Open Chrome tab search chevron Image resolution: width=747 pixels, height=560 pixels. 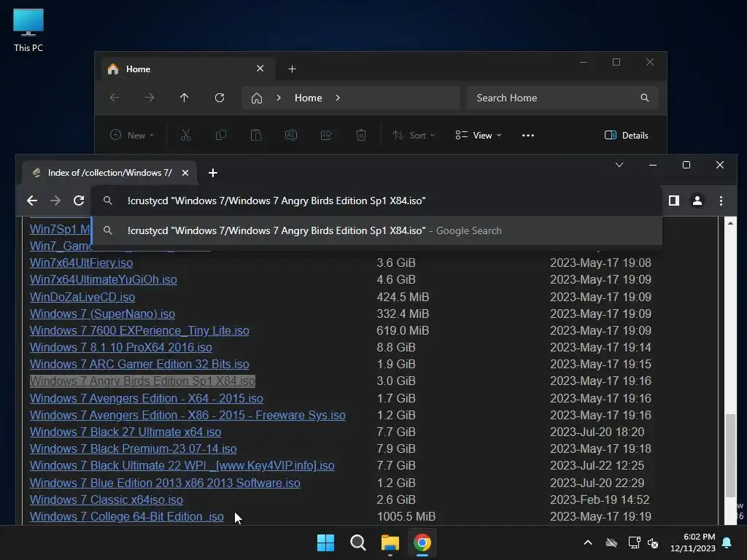point(619,165)
